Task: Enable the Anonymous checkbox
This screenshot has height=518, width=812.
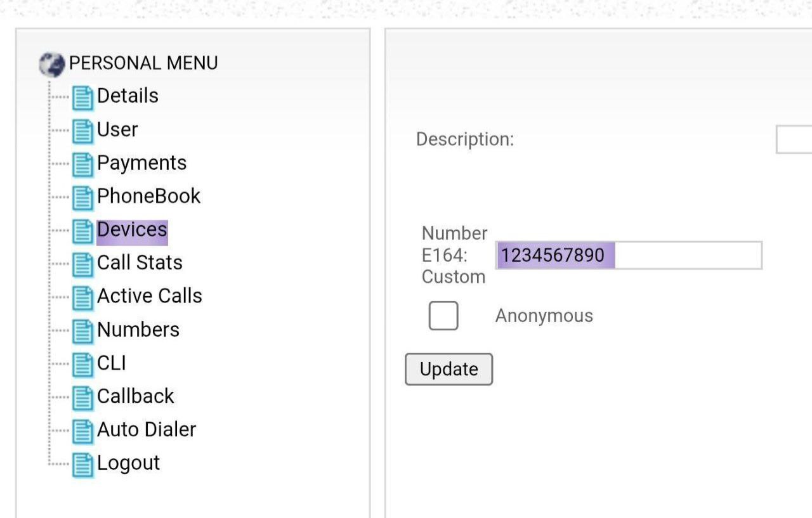Action: [443, 316]
